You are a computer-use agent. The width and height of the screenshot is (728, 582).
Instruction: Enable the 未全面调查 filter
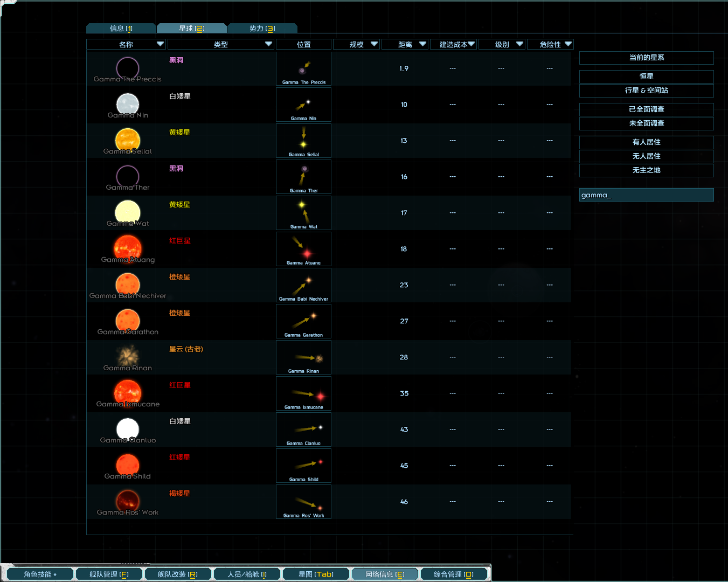[646, 123]
